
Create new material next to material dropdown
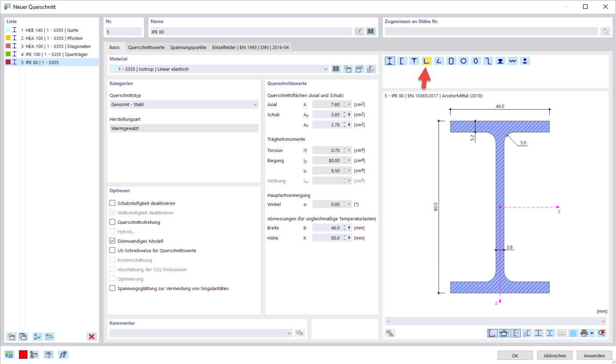[348, 69]
